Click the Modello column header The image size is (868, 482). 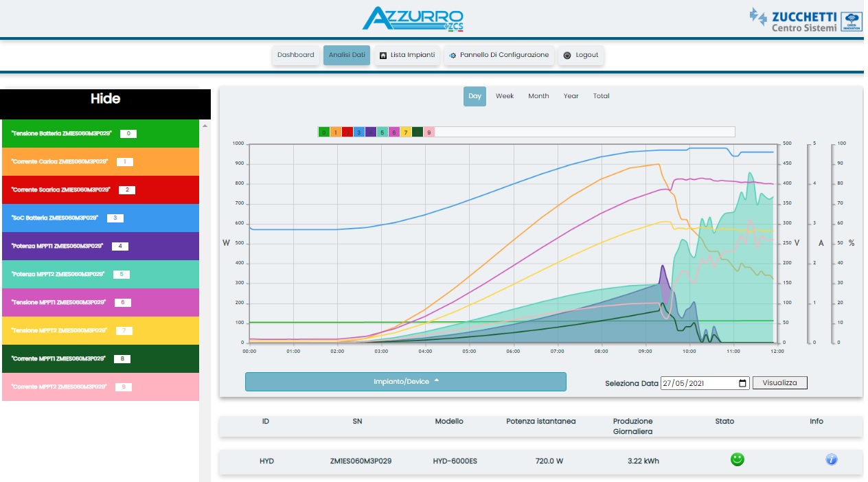click(449, 422)
